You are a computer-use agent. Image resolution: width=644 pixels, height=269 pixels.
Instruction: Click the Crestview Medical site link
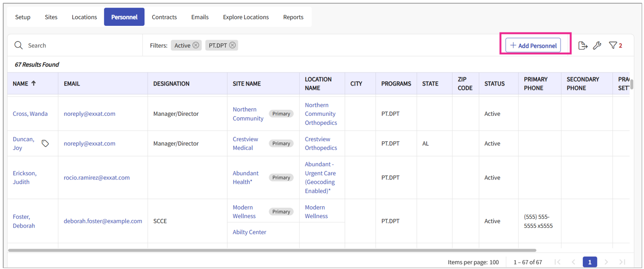[245, 143]
